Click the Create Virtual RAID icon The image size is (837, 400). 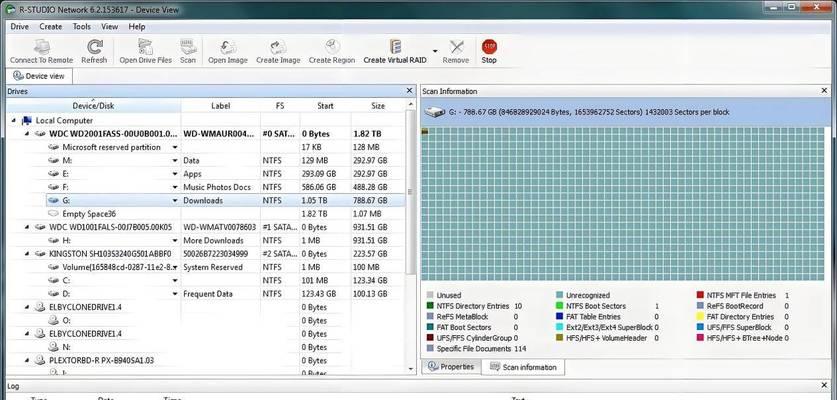point(395,47)
